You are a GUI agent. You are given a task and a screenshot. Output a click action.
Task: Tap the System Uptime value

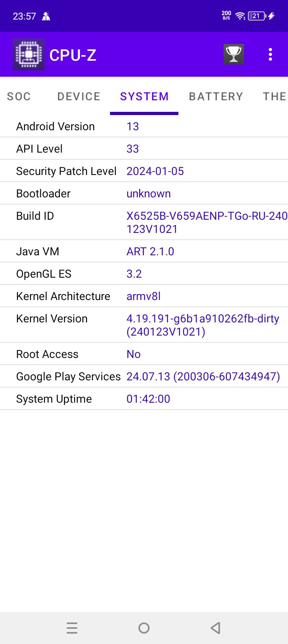(148, 399)
